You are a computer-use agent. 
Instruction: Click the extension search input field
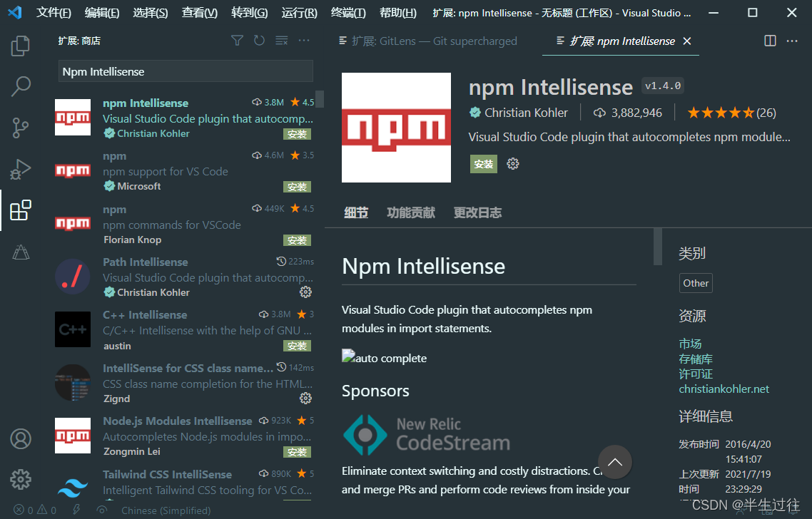pos(186,71)
